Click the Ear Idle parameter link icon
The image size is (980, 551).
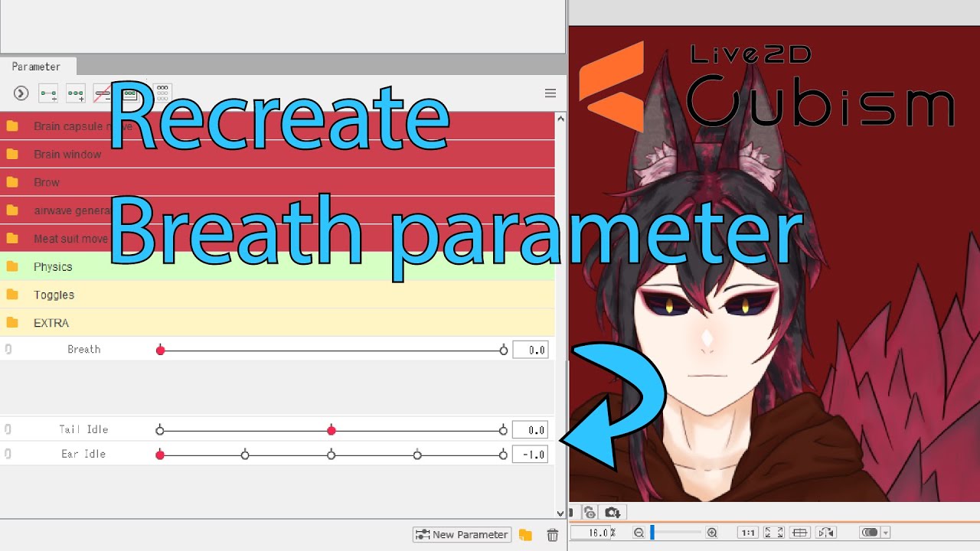coord(8,454)
